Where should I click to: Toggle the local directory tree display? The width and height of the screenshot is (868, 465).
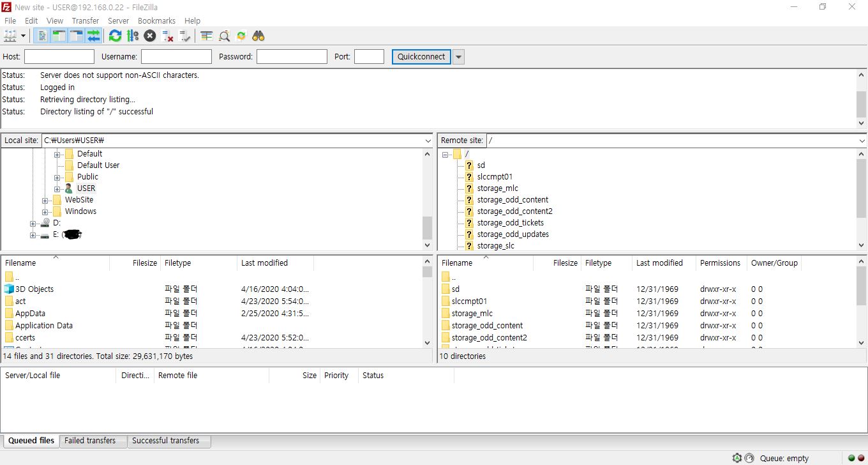click(59, 36)
